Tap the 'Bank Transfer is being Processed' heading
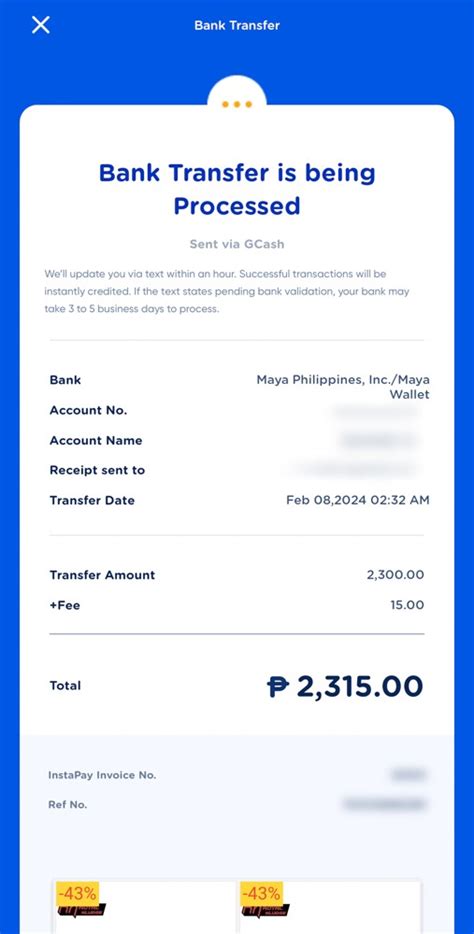474x934 pixels. 237,189
